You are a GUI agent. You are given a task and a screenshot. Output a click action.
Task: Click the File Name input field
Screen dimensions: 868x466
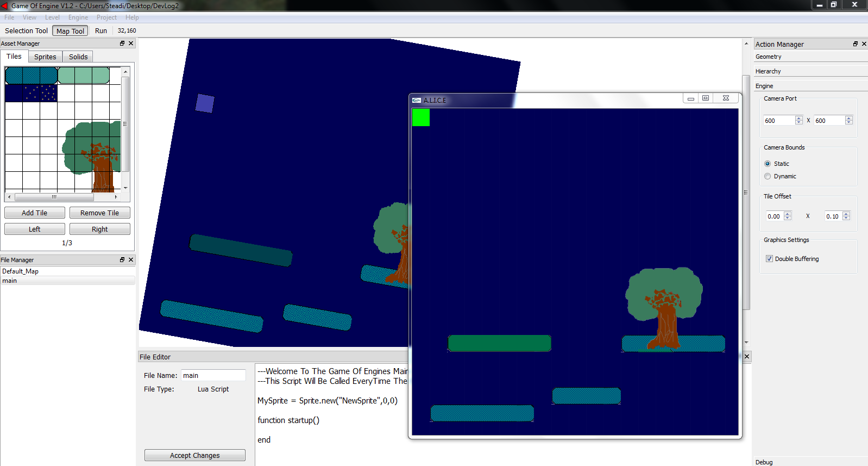click(213, 376)
